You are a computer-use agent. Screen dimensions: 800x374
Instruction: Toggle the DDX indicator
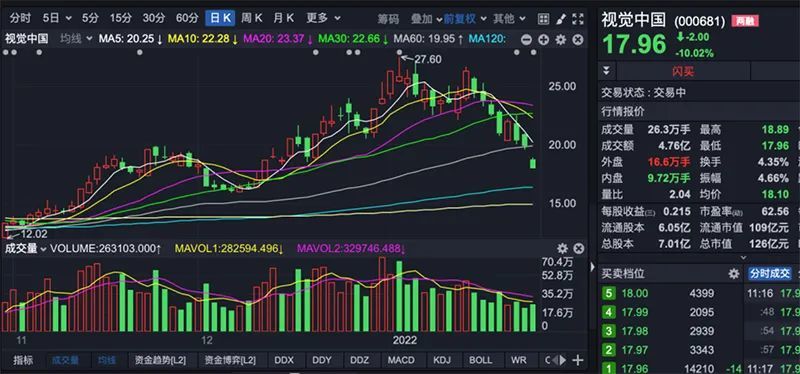pos(284,360)
